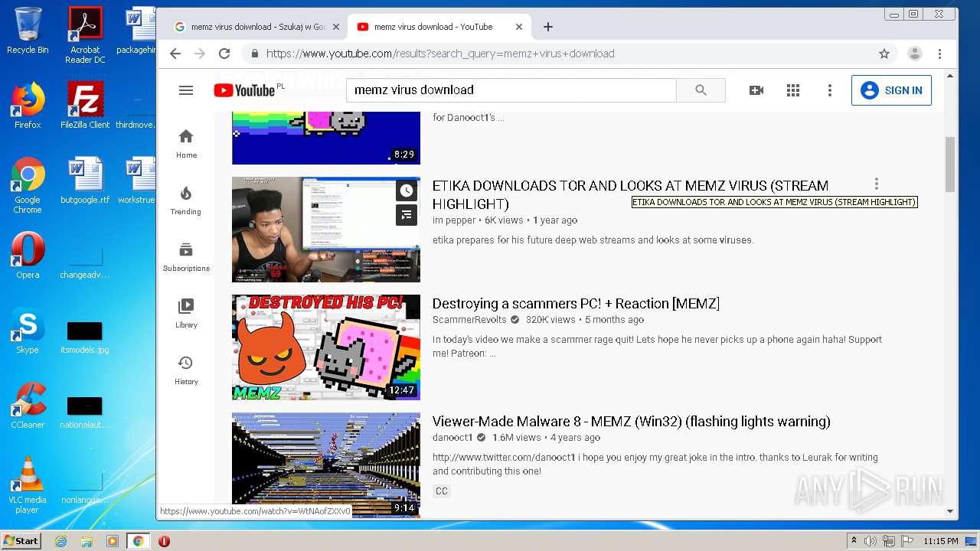980x551 pixels.
Task: Open danooct1 channel link
Action: click(x=452, y=438)
